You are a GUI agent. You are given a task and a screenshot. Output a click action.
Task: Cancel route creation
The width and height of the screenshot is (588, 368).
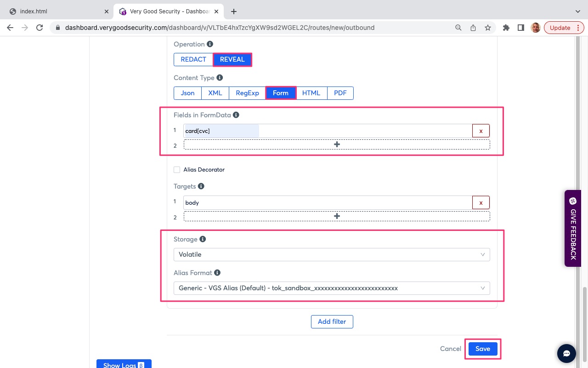coord(451,349)
